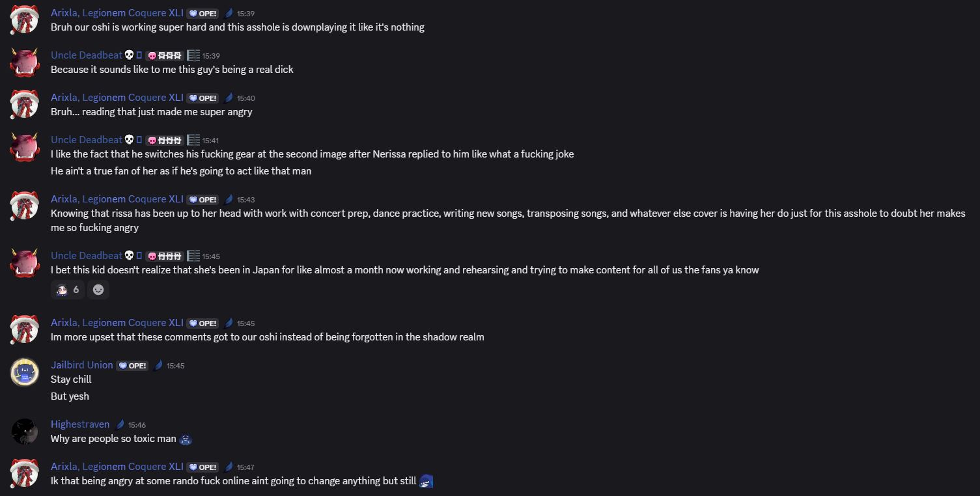Click the 15:46 message timestamp

click(x=137, y=425)
